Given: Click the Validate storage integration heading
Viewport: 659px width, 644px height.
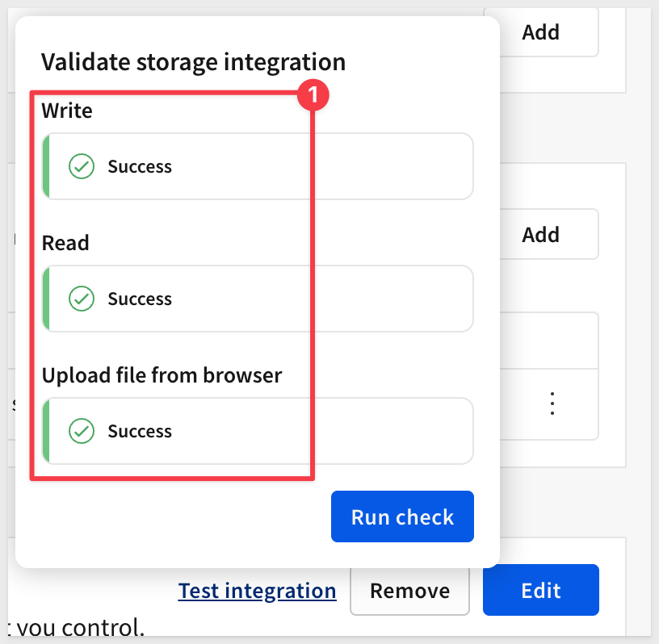Looking at the screenshot, I should [x=193, y=61].
